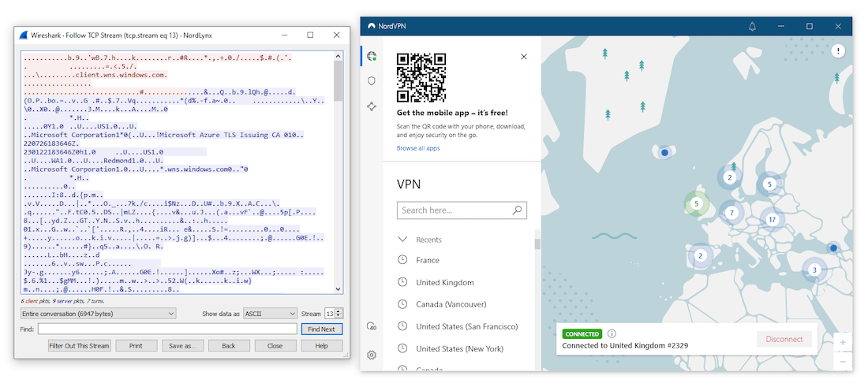
Task: Click Find Next in Wireshark
Action: pyautogui.click(x=322, y=329)
